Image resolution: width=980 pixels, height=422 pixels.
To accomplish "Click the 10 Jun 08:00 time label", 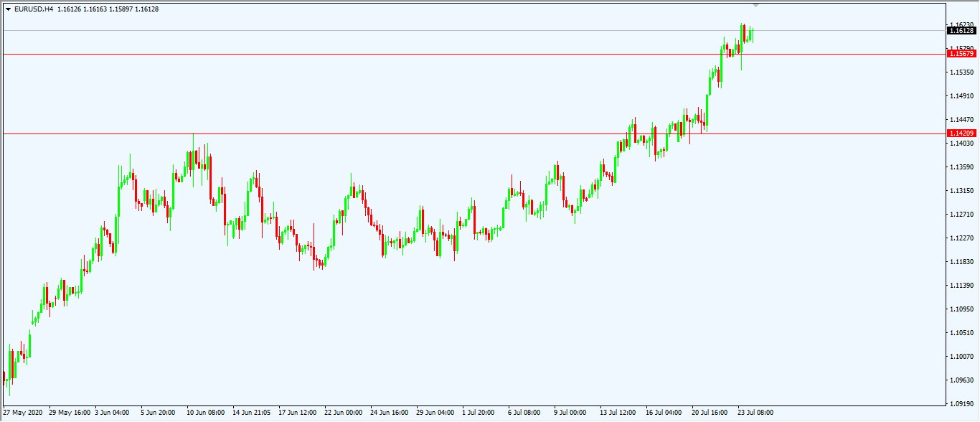I will click(x=206, y=413).
